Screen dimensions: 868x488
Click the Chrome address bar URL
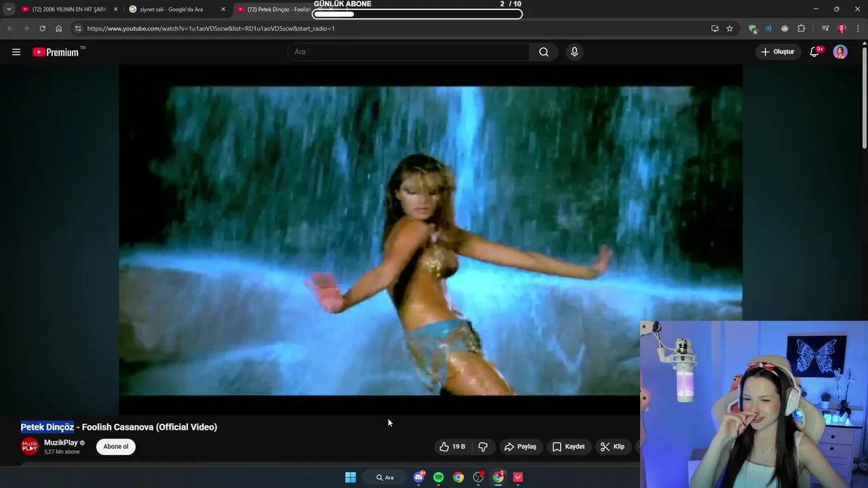[211, 28]
